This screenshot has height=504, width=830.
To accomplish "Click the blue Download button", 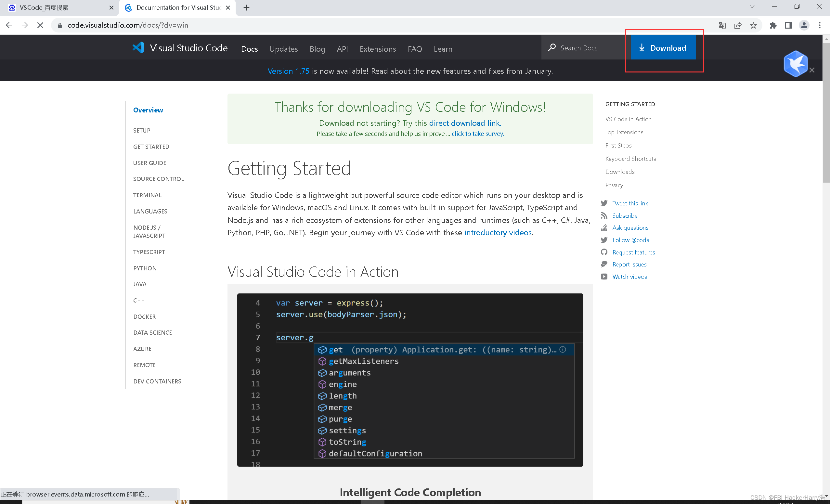I will [x=663, y=48].
